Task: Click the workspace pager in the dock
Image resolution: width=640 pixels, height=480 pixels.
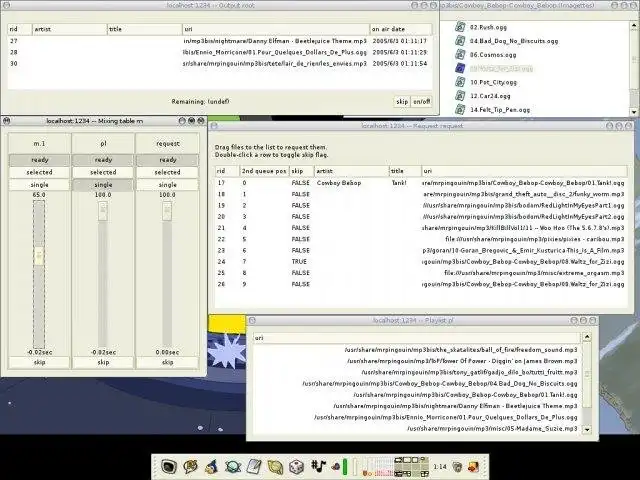Action: (x=411, y=467)
